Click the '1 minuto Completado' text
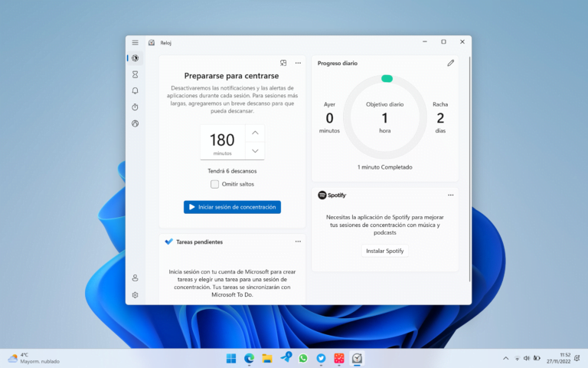 coord(385,167)
